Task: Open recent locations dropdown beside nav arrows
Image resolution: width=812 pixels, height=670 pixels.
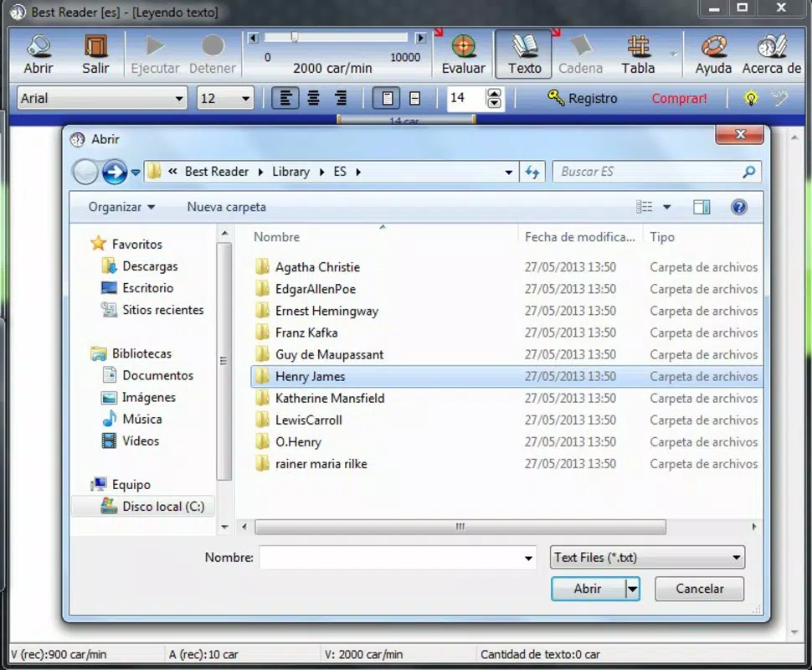Action: tap(135, 172)
